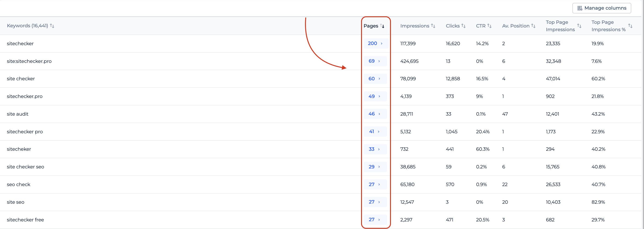Expand 41 pages for sitechecker pro
Image resolution: width=644 pixels, height=229 pixels.
pos(375,131)
